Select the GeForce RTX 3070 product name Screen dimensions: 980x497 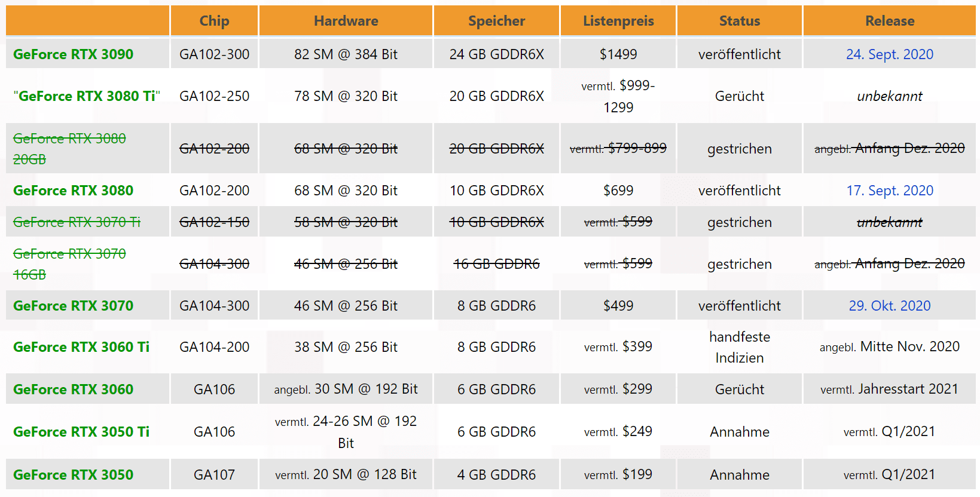(x=73, y=306)
